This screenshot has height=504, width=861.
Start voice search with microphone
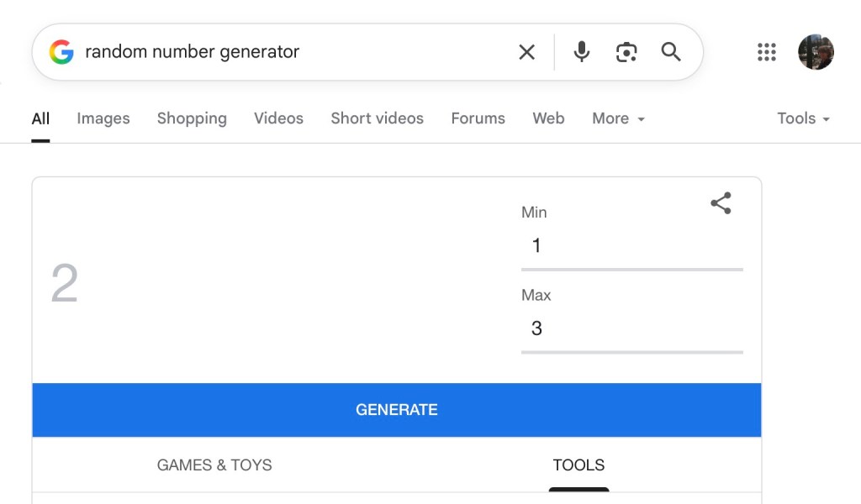pyautogui.click(x=582, y=52)
